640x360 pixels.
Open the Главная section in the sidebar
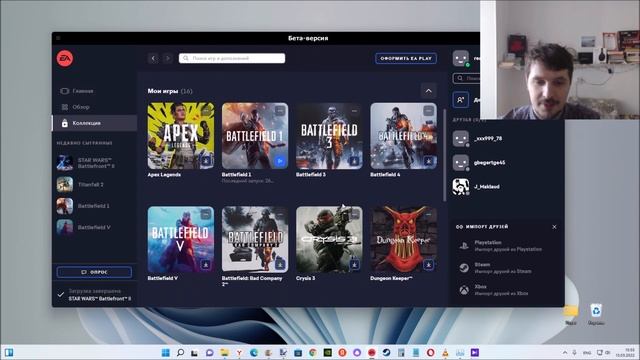click(94, 91)
